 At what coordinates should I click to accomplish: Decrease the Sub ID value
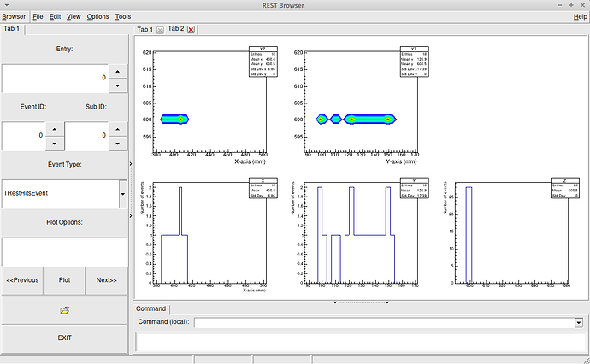[118, 144]
